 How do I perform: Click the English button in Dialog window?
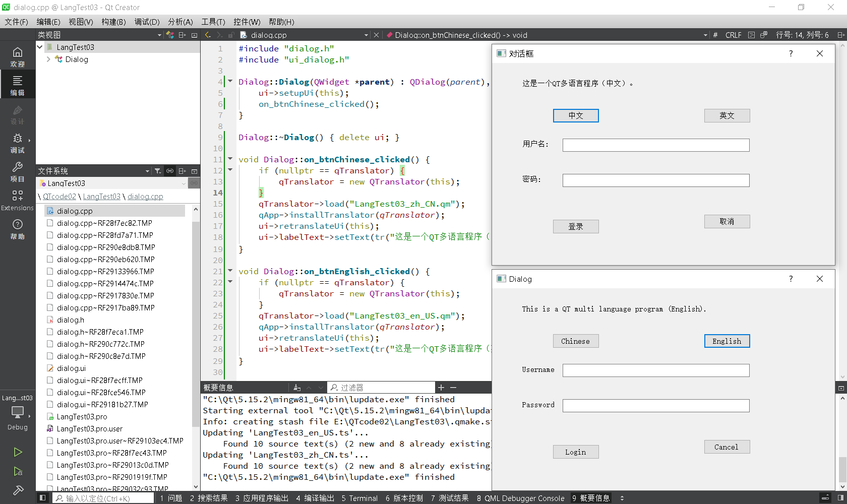(x=727, y=341)
